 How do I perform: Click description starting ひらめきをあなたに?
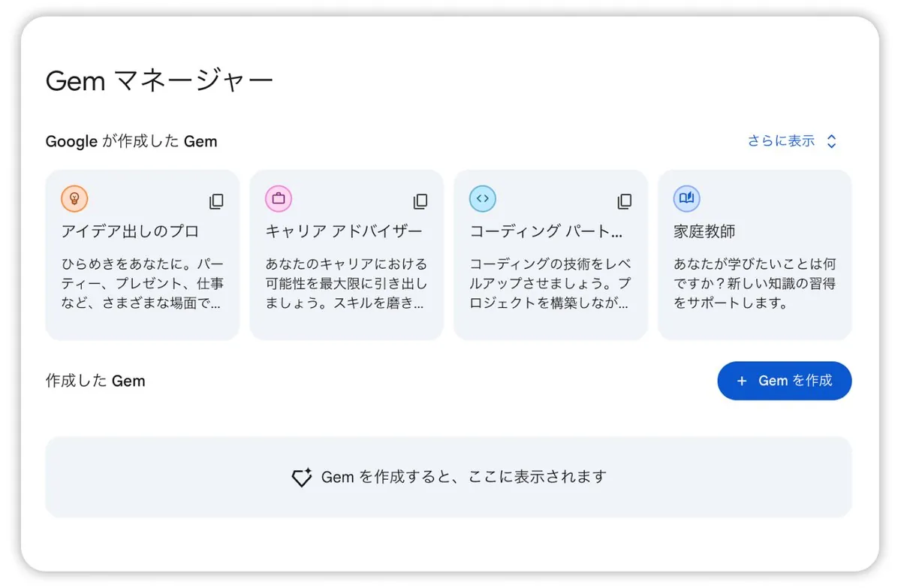(143, 284)
